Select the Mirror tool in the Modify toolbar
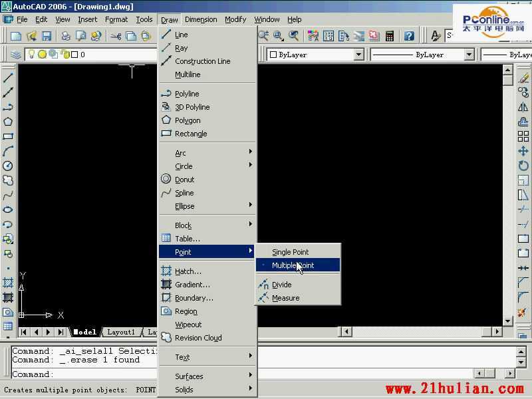Image resolution: width=532 pixels, height=399 pixels. coord(523,107)
